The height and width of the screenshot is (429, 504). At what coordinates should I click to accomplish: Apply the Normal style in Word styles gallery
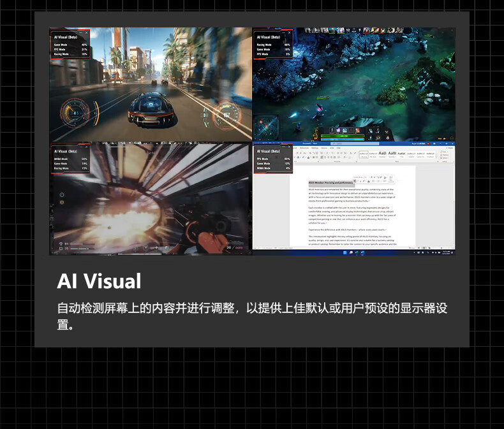point(364,154)
